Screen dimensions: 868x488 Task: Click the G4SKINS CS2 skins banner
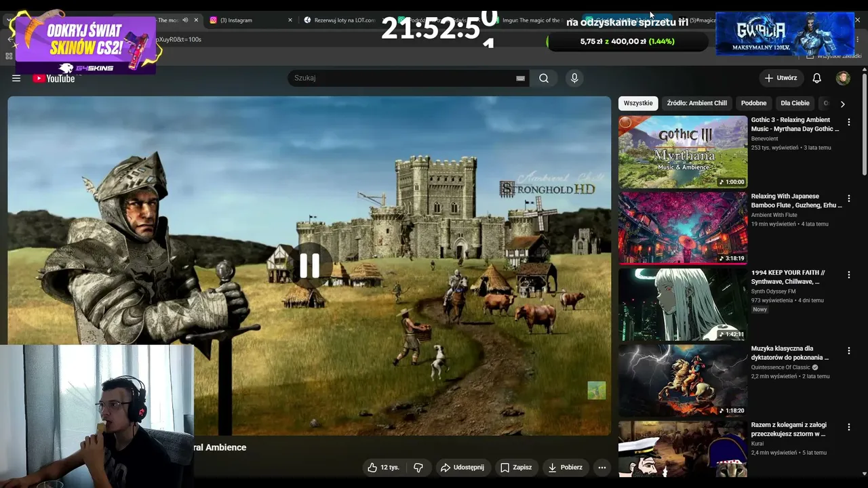[85, 44]
